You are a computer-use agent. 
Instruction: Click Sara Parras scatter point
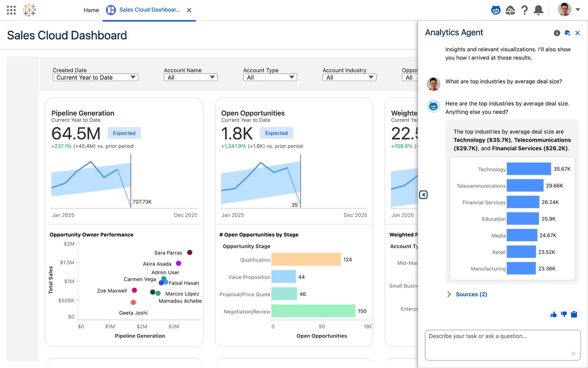190,252
